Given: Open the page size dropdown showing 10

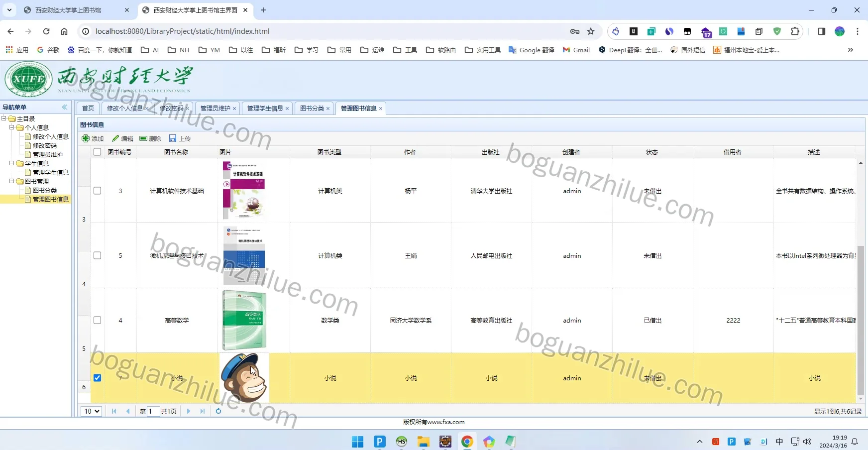Looking at the screenshot, I should pyautogui.click(x=92, y=411).
